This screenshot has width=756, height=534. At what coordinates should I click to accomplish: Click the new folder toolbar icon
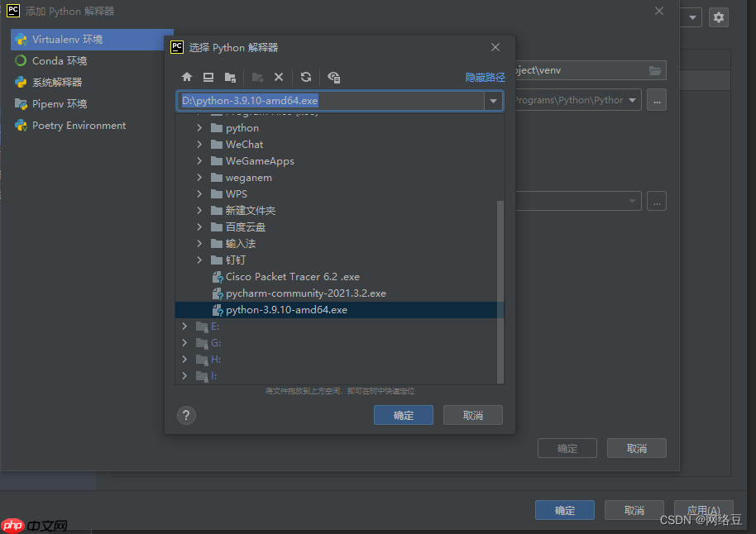[x=257, y=77]
